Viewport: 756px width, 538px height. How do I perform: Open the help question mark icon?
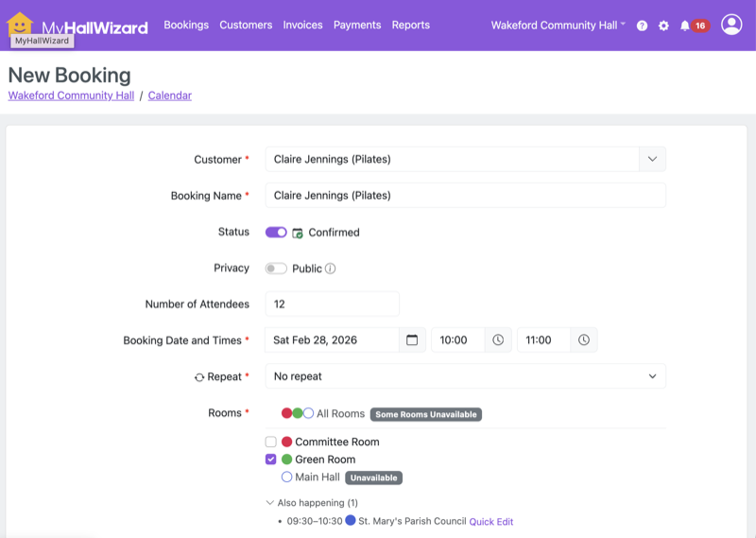click(x=642, y=26)
